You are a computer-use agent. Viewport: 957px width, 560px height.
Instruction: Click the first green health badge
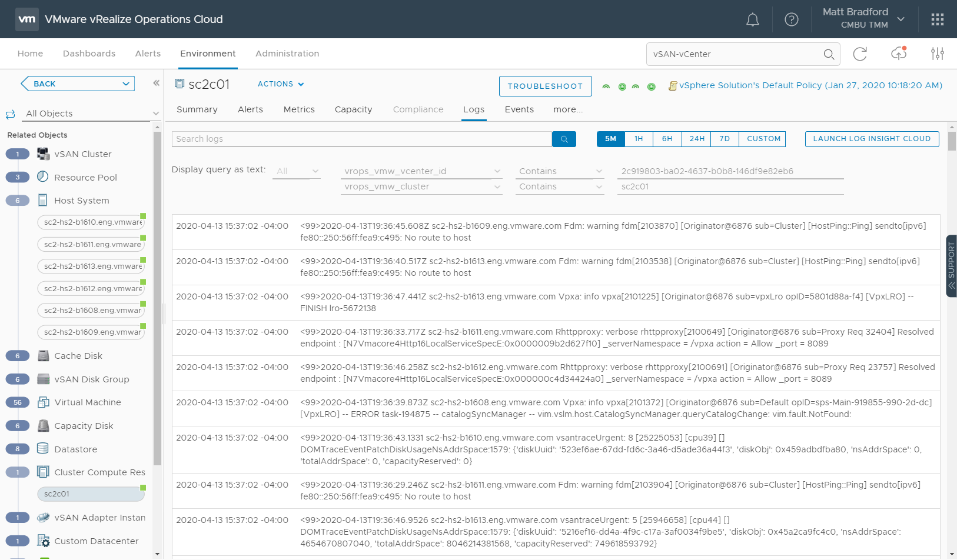[606, 86]
